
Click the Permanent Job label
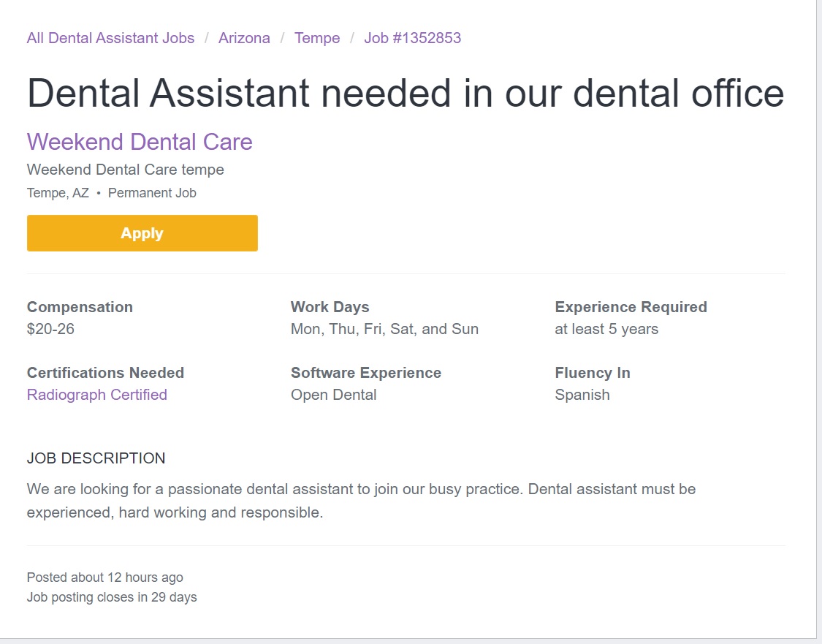click(x=152, y=193)
